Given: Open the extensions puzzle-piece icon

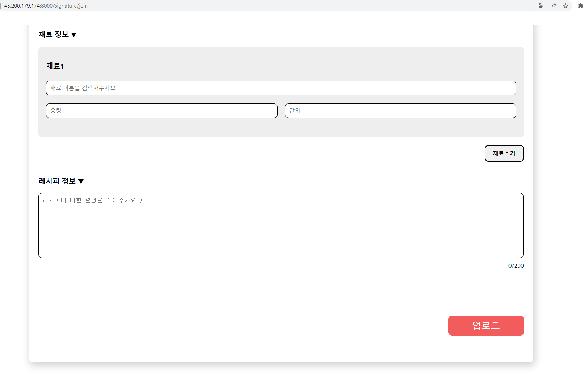Looking at the screenshot, I should (580, 6).
